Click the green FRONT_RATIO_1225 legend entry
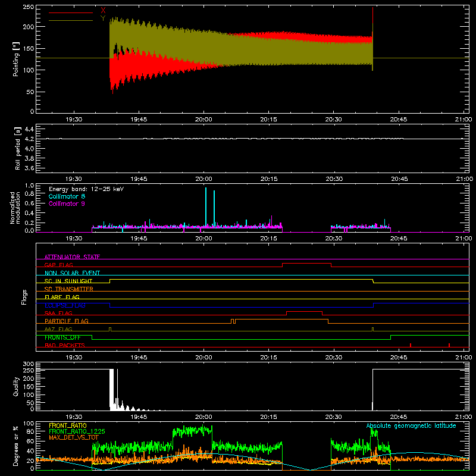 coord(77,431)
